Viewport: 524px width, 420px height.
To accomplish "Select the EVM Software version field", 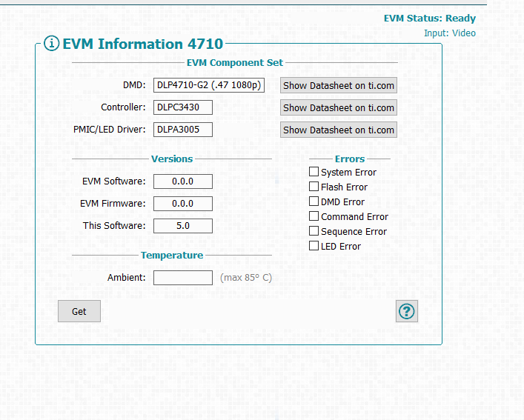I will [183, 181].
